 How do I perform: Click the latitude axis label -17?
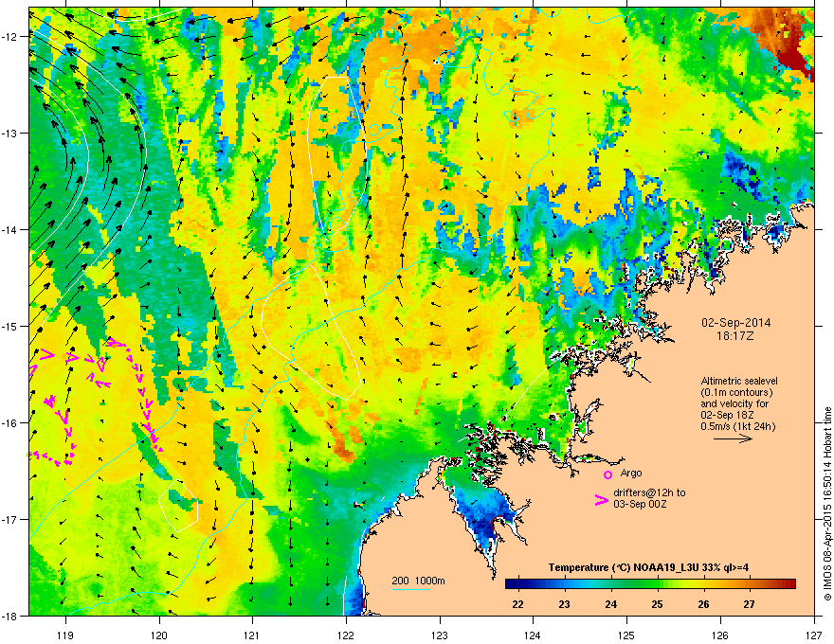(x=9, y=520)
